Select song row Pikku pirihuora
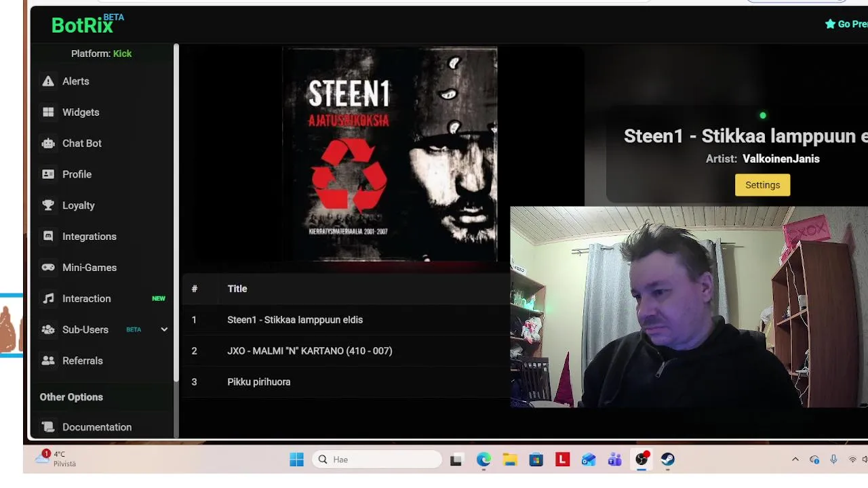Image resolution: width=868 pixels, height=488 pixels. (x=346, y=382)
